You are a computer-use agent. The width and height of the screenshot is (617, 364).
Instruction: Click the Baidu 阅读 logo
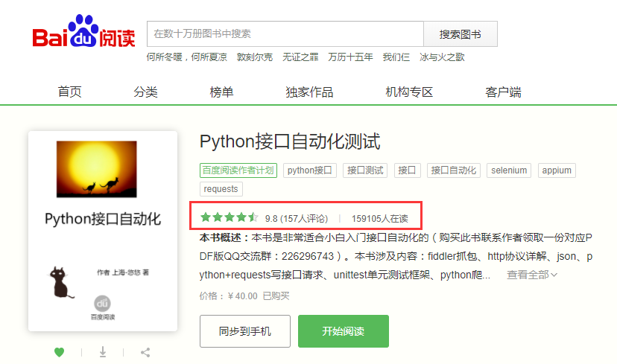click(x=83, y=31)
